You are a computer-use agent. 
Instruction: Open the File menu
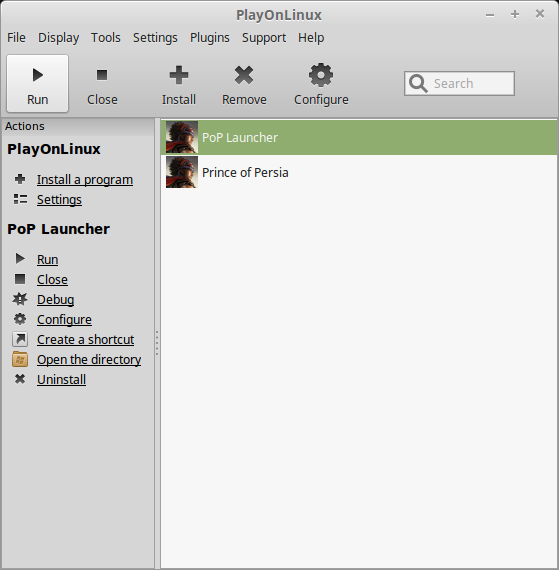pyautogui.click(x=16, y=37)
